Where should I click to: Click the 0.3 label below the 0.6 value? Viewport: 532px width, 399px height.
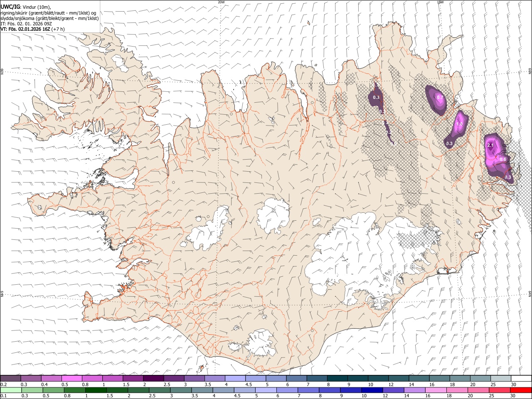click(508, 177)
